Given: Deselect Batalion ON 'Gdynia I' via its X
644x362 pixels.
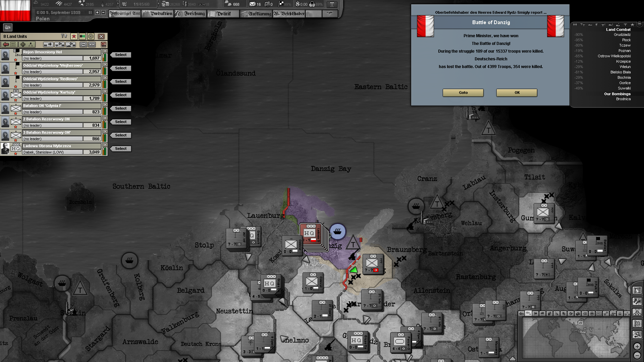Looking at the screenshot, I should tap(105, 105).
